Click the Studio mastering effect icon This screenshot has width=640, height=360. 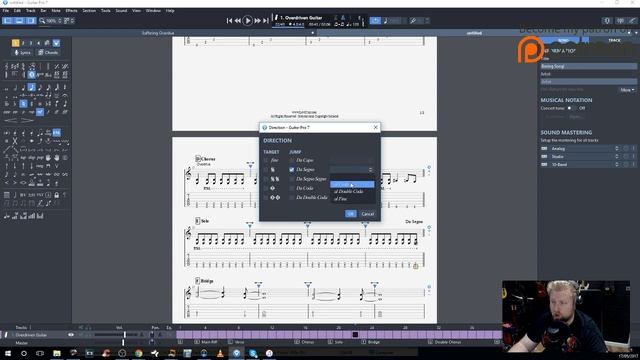[x=544, y=156]
